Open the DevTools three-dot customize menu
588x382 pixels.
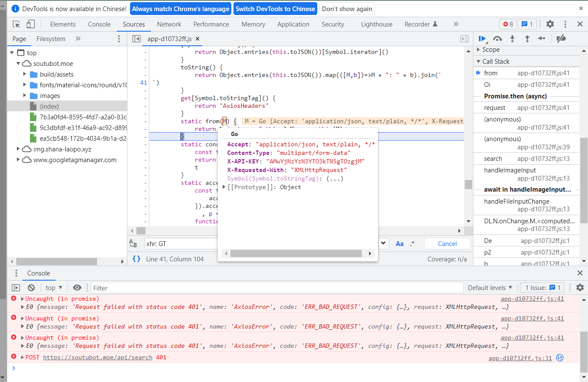[565, 24]
